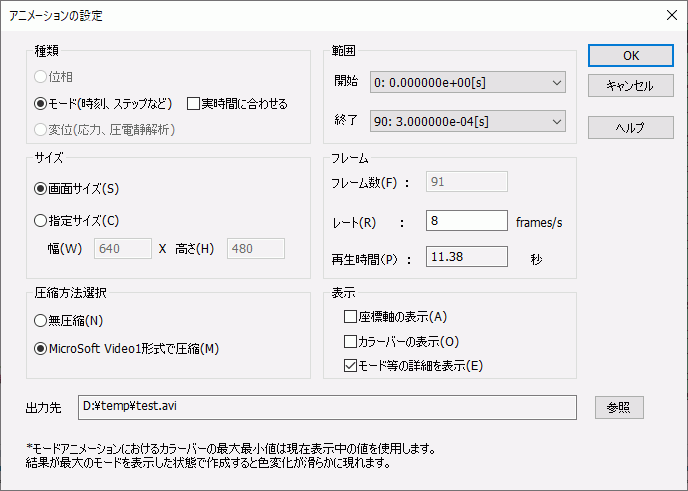688x491 pixels.
Task: Toggle the 座標軸の表示(A) checkbox
Action: pos(350,317)
